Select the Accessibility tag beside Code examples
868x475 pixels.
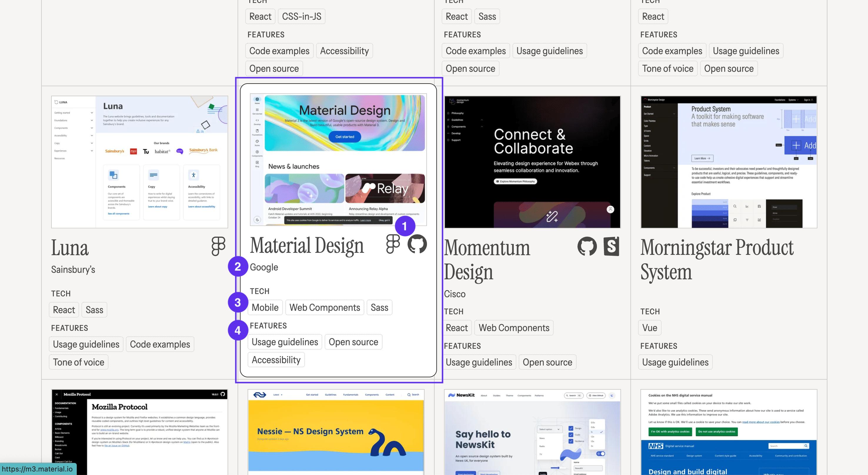tap(344, 51)
